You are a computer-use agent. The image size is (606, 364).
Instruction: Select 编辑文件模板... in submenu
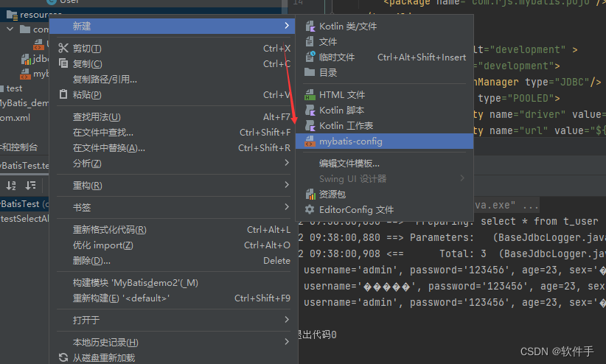(x=385, y=163)
